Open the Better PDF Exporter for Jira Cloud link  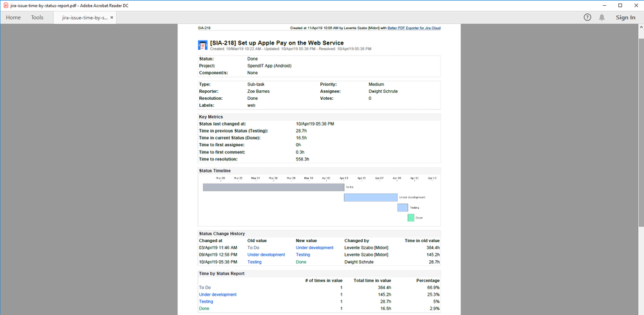(414, 28)
